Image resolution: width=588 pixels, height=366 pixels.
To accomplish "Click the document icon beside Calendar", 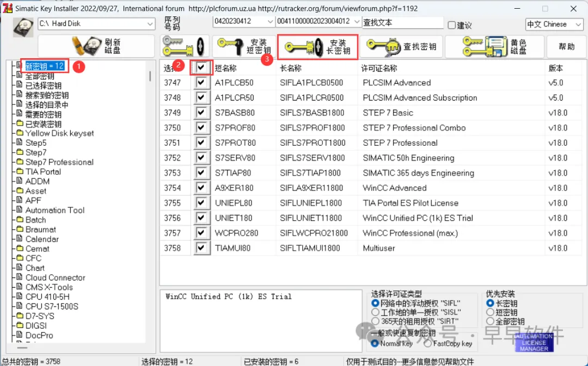I will pyautogui.click(x=20, y=239).
